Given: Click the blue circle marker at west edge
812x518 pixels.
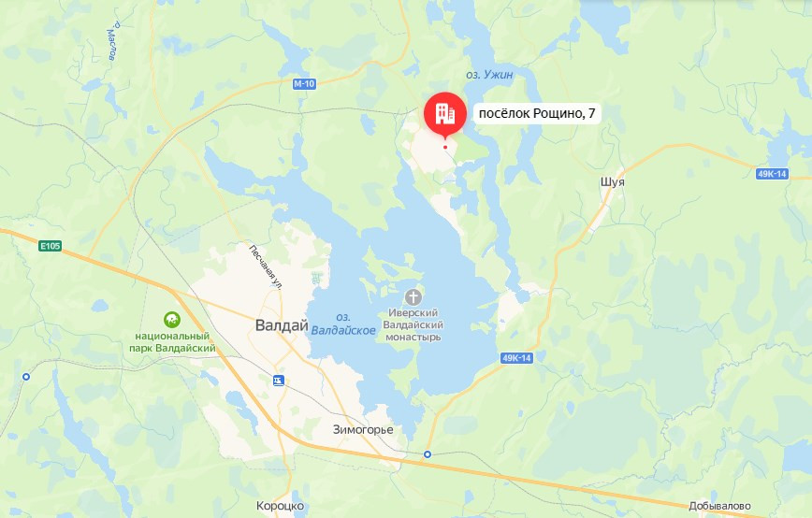Looking at the screenshot, I should coord(26,377).
